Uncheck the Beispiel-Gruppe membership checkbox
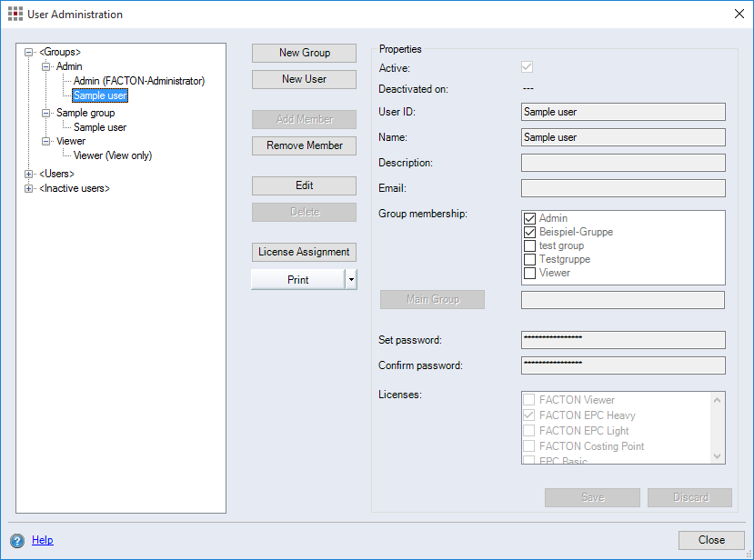This screenshot has width=754, height=560. (529, 232)
